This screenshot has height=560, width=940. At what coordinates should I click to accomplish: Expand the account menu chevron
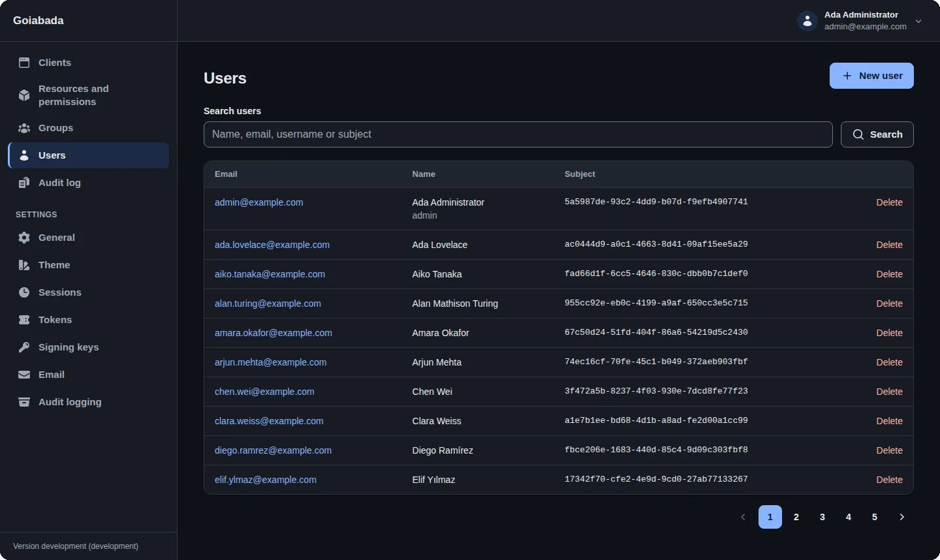click(918, 21)
